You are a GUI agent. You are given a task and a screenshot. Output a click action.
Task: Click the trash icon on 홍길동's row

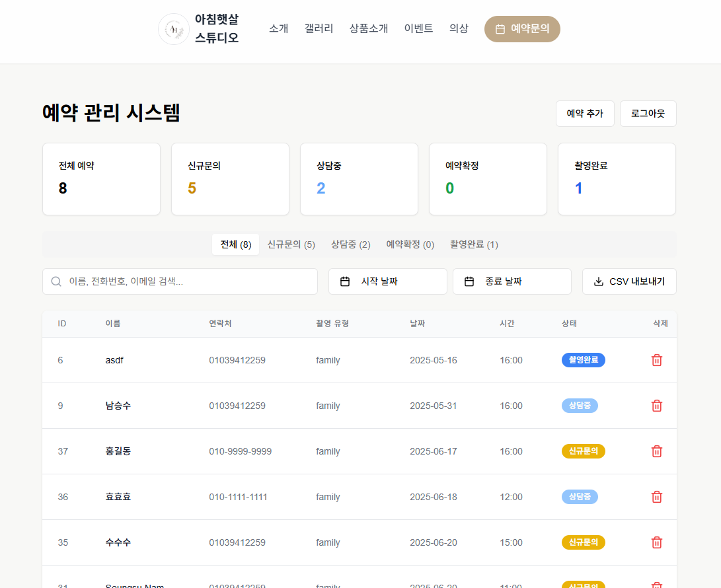(x=656, y=451)
